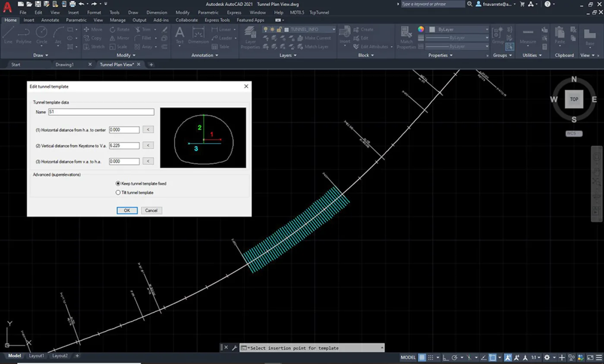Select the Line drawing tool
The width and height of the screenshot is (604, 364).
pyautogui.click(x=8, y=35)
